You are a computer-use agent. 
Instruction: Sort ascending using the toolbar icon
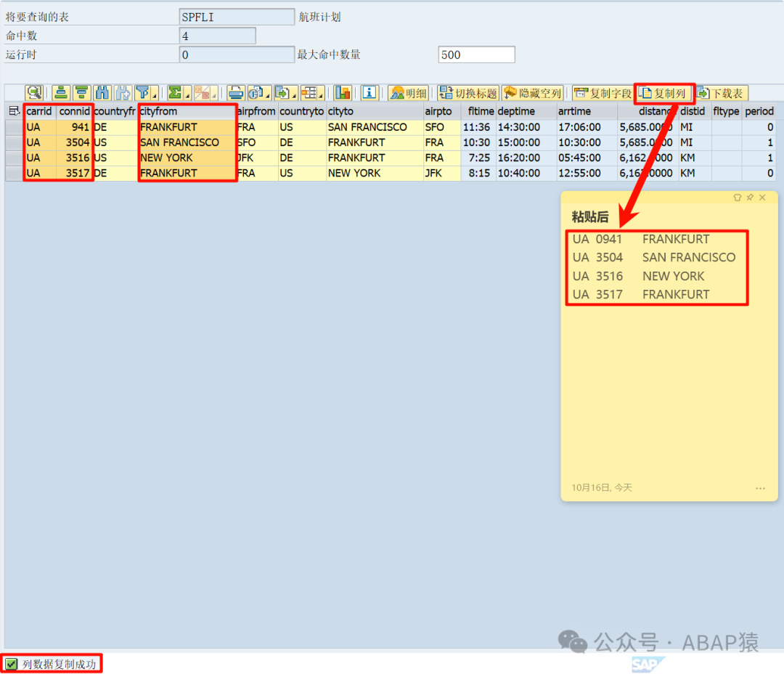point(61,93)
